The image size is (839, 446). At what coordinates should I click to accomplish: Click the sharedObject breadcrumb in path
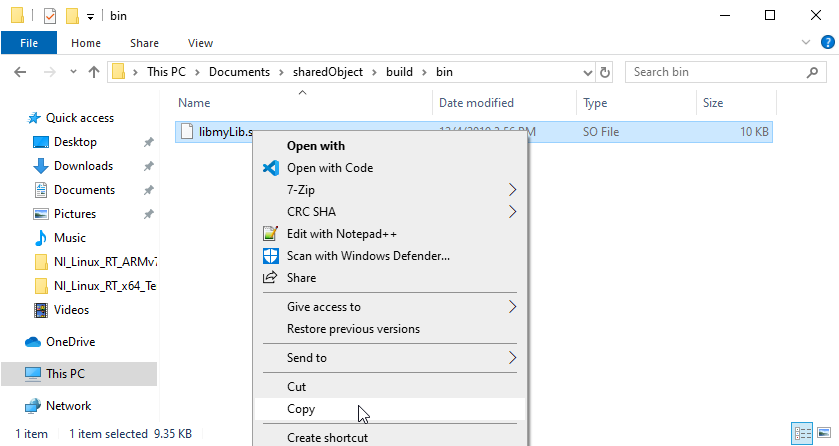point(323,72)
